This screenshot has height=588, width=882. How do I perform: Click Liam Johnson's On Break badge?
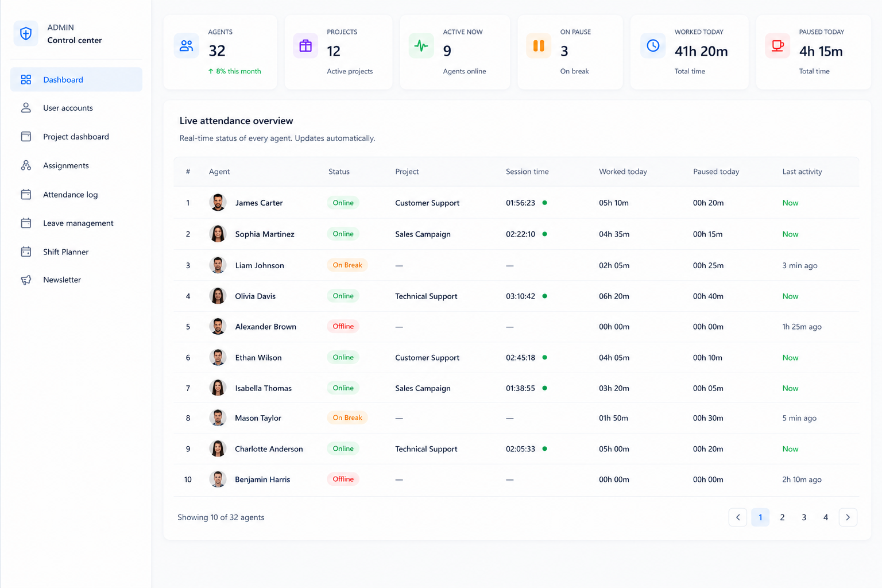tap(347, 265)
